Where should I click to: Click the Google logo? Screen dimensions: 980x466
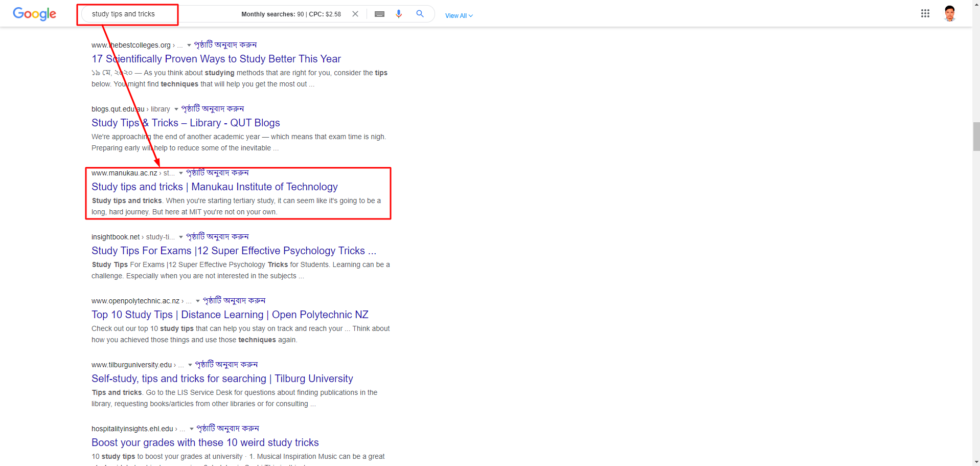point(34,14)
